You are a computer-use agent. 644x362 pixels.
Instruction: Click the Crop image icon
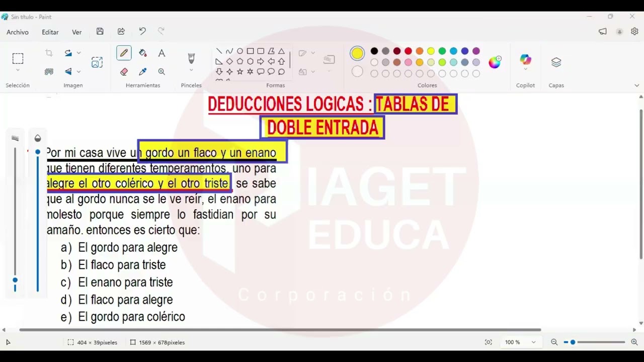tap(49, 53)
